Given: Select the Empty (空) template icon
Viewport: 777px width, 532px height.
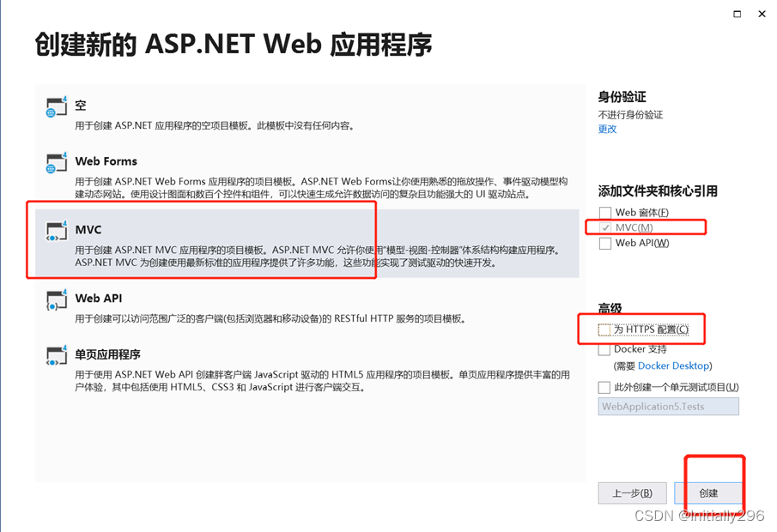Looking at the screenshot, I should coord(56,107).
